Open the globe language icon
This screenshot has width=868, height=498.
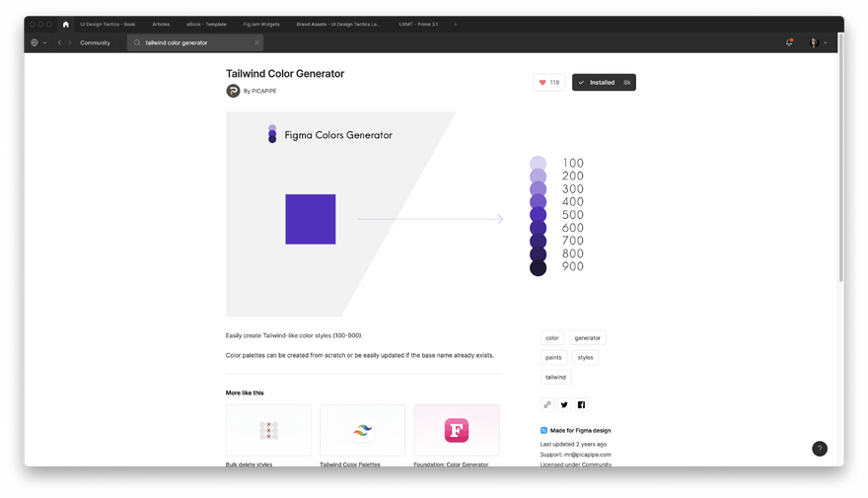pyautogui.click(x=35, y=42)
